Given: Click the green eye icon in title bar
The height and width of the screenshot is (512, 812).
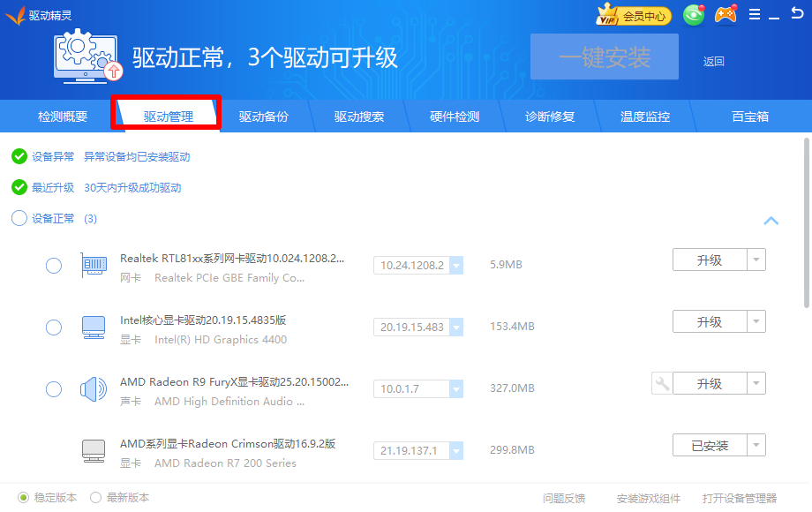Looking at the screenshot, I should click(x=695, y=15).
